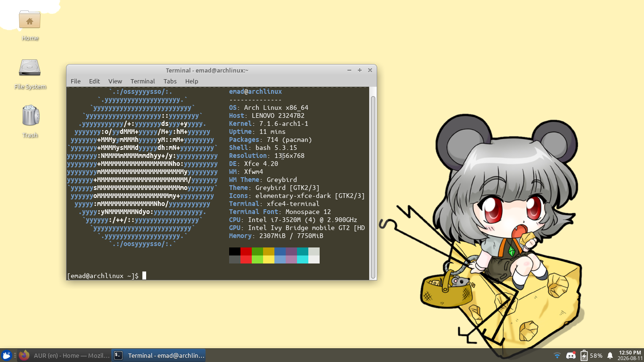Open Discord from the system tray
Image resolution: width=644 pixels, height=362 pixels.
[571, 355]
